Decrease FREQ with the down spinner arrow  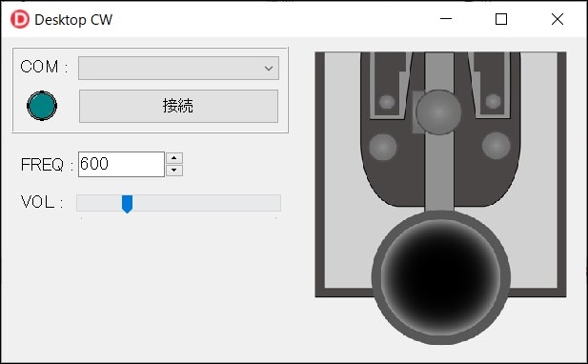[174, 171]
